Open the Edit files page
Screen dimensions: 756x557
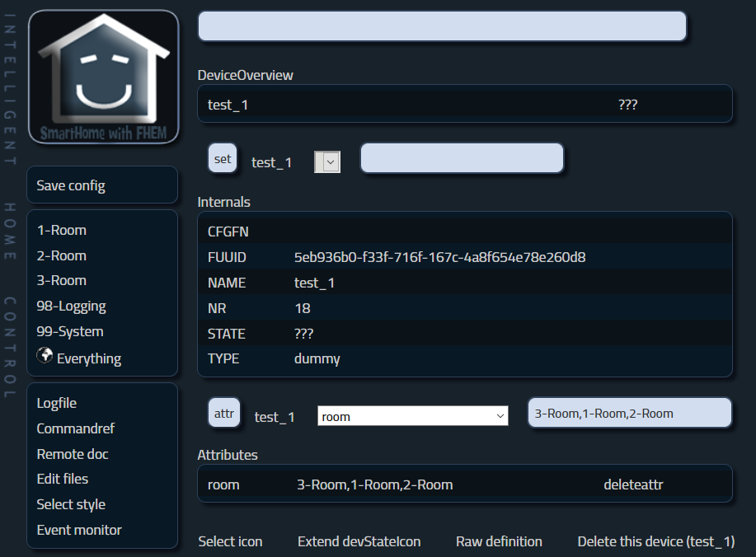point(63,479)
